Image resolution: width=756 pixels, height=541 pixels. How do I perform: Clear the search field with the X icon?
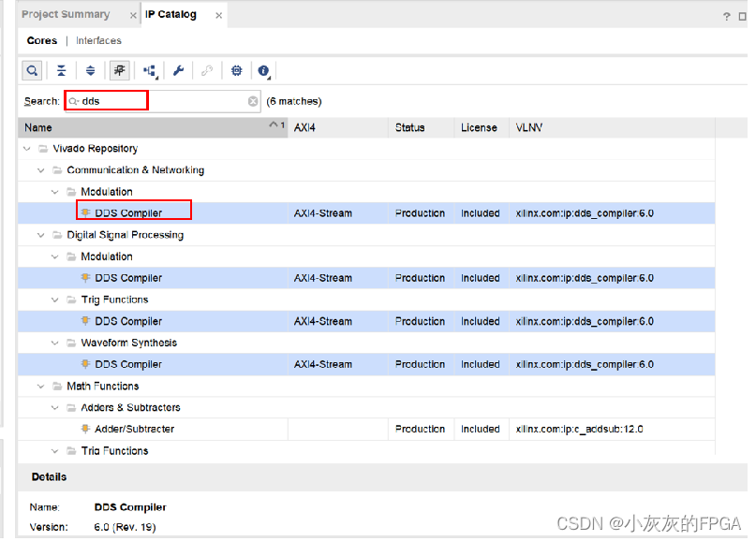point(253,101)
